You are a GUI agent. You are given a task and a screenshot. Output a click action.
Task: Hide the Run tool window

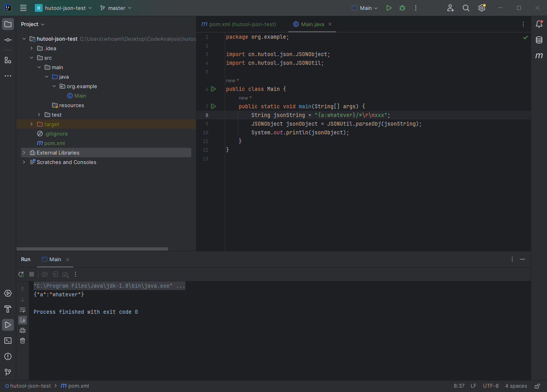[x=522, y=259]
